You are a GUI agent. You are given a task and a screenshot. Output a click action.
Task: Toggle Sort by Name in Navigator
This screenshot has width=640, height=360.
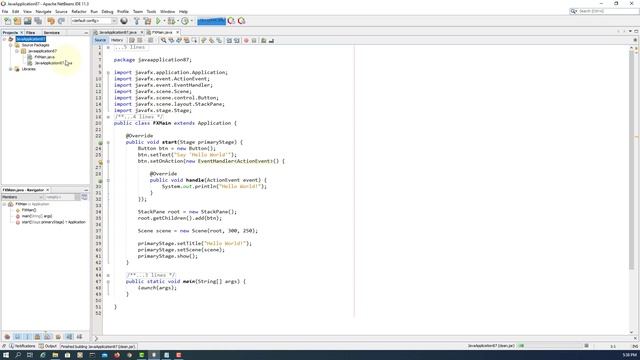pos(69,337)
